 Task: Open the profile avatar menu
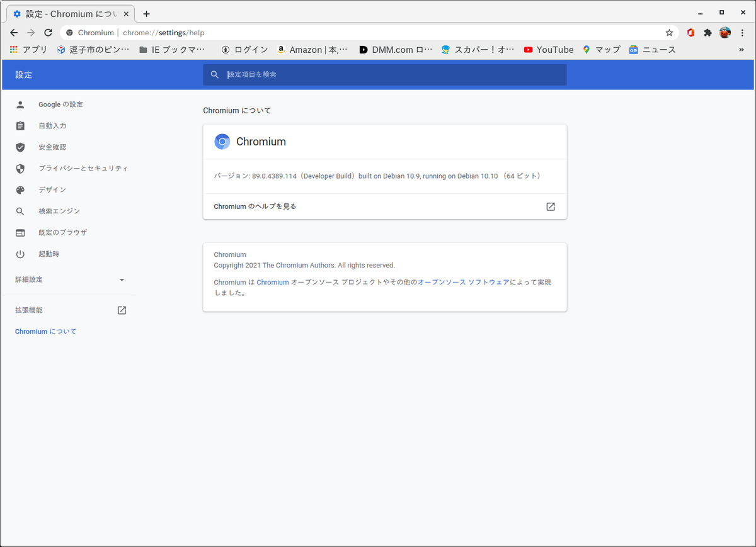(725, 33)
